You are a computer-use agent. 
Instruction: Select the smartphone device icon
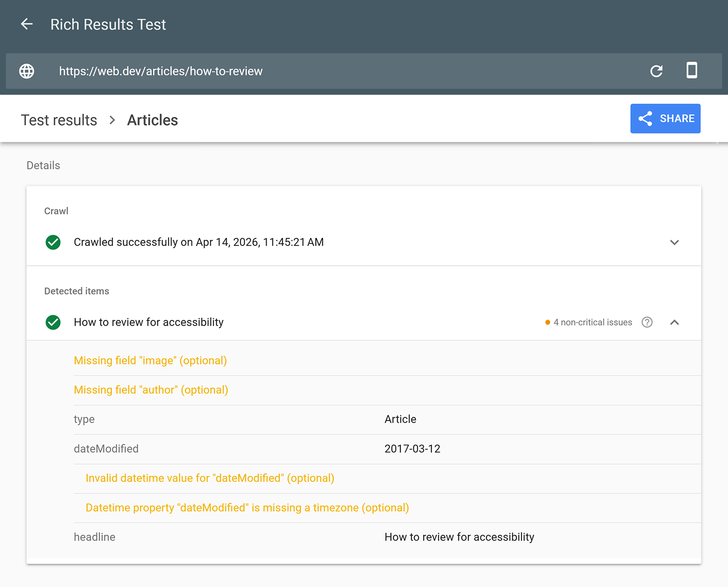click(692, 71)
